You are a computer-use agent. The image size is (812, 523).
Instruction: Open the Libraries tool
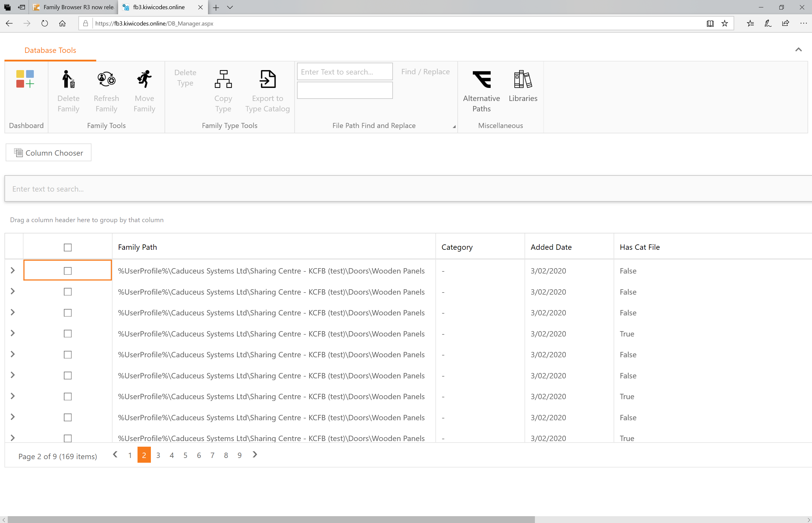pos(523,79)
